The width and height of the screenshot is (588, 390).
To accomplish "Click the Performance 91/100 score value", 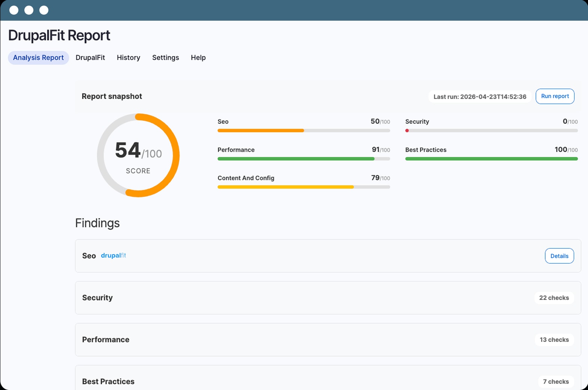I will (381, 150).
